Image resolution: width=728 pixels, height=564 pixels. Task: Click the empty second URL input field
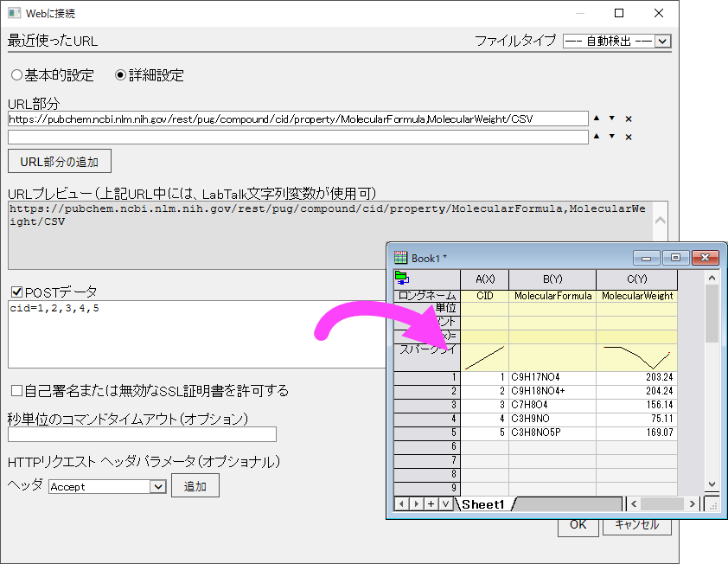click(x=298, y=137)
